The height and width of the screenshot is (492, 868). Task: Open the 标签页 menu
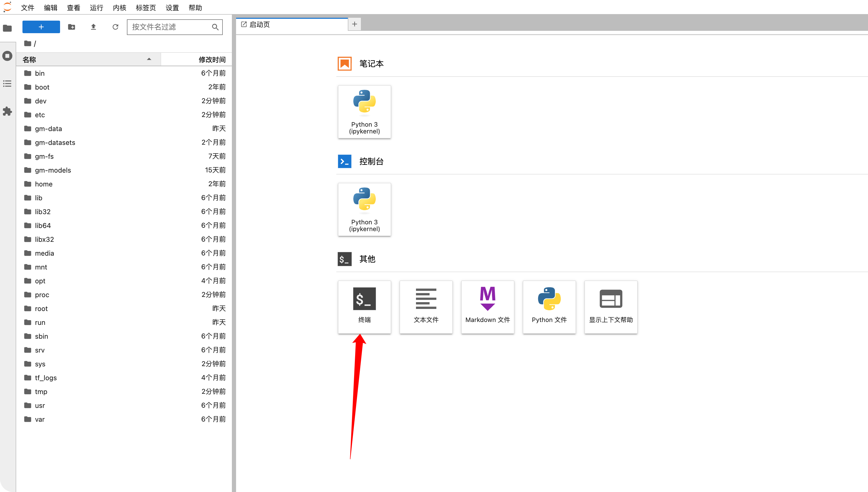pos(146,7)
